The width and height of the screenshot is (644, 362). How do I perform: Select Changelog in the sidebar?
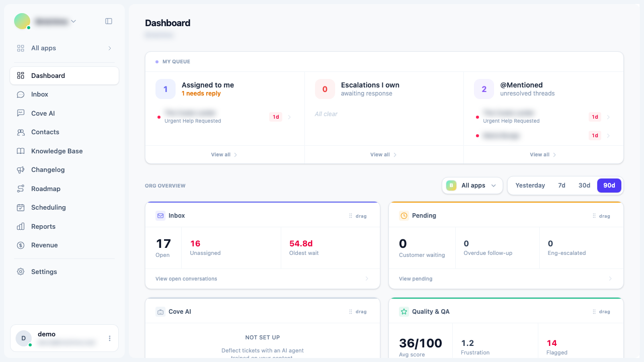tap(64, 170)
